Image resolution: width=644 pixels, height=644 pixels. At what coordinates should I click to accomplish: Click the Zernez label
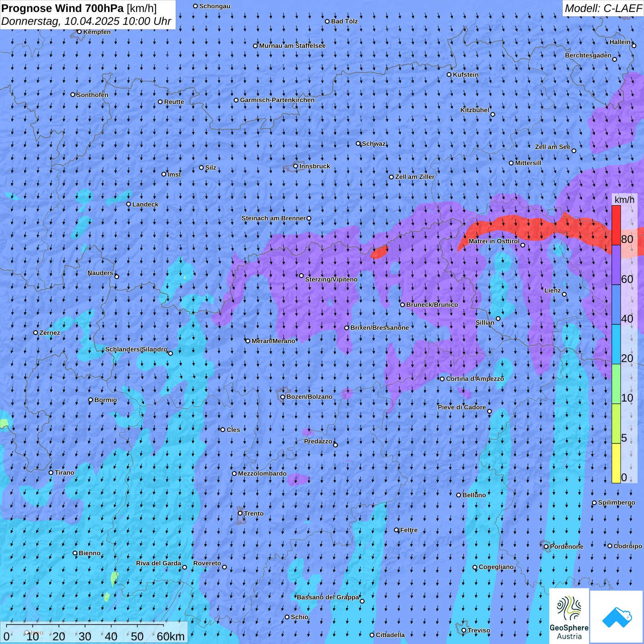pos(50,333)
